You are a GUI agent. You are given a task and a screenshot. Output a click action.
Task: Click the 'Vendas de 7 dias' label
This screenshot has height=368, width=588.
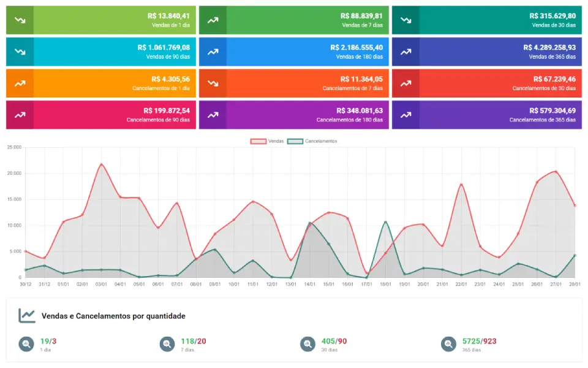pyautogui.click(x=362, y=25)
